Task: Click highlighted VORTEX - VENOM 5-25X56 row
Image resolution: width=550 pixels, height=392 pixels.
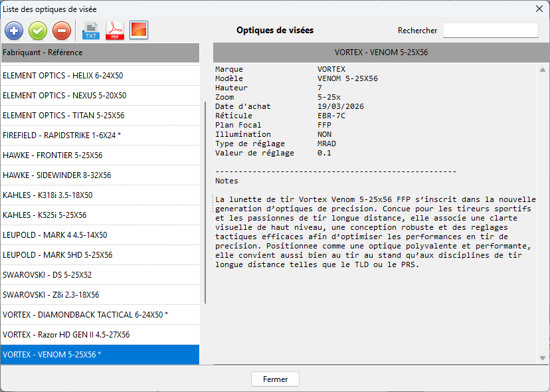Action: pyautogui.click(x=100, y=355)
